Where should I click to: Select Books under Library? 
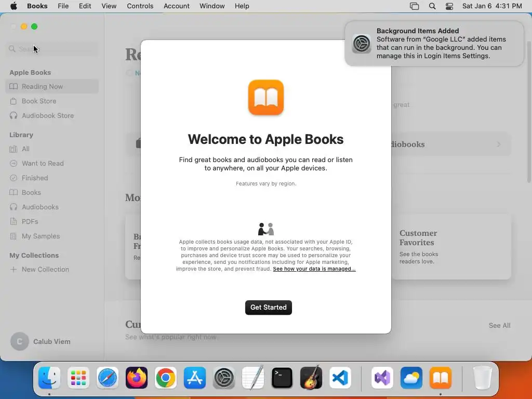pos(52,193)
